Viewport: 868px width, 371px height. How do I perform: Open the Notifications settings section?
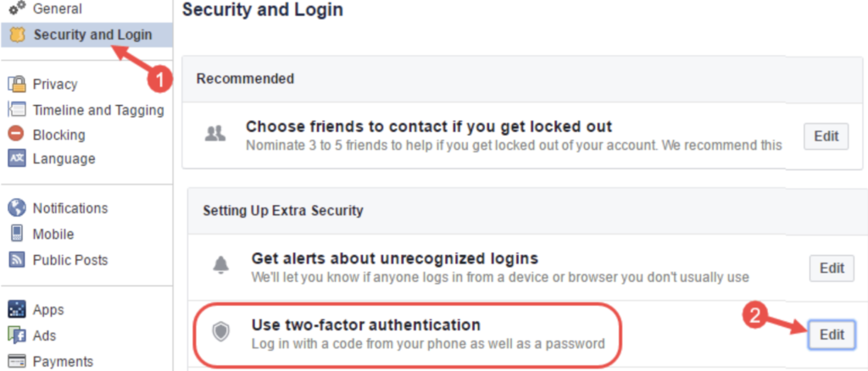pyautogui.click(x=70, y=208)
